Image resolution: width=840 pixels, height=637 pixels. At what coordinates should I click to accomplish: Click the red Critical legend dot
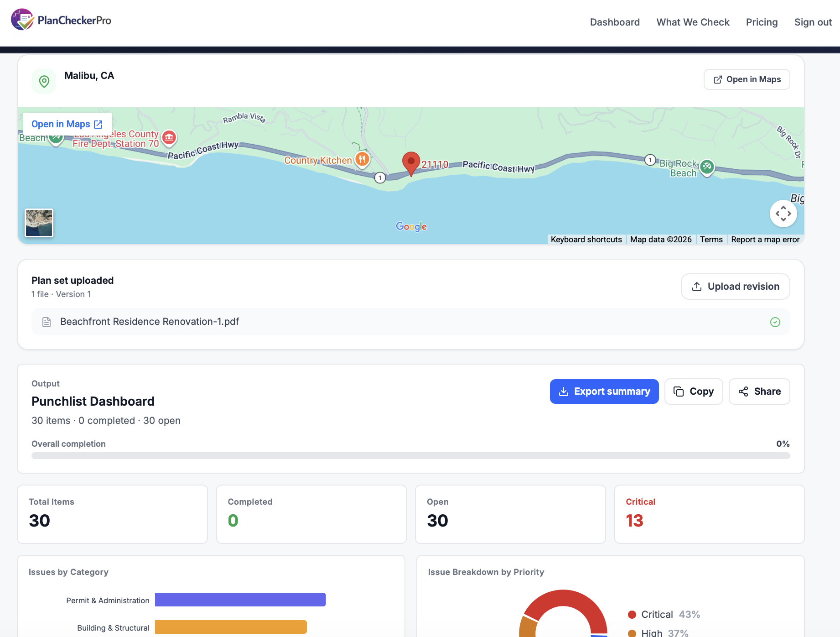[632, 615]
